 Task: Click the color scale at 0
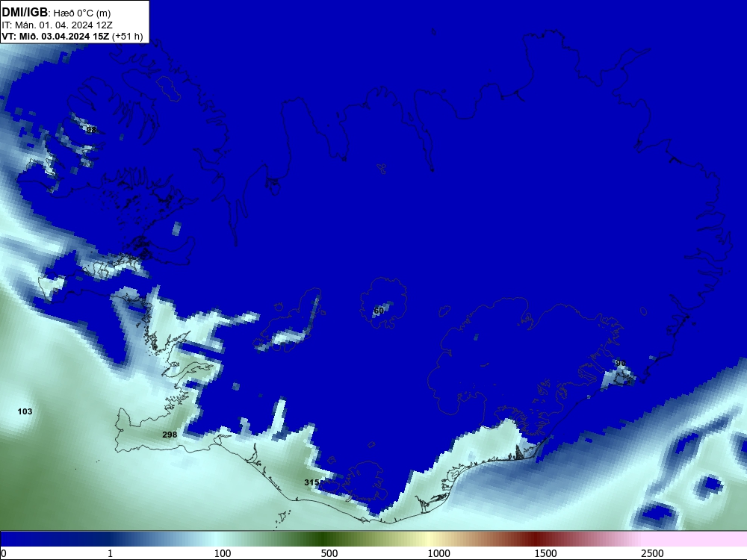tap(3, 553)
